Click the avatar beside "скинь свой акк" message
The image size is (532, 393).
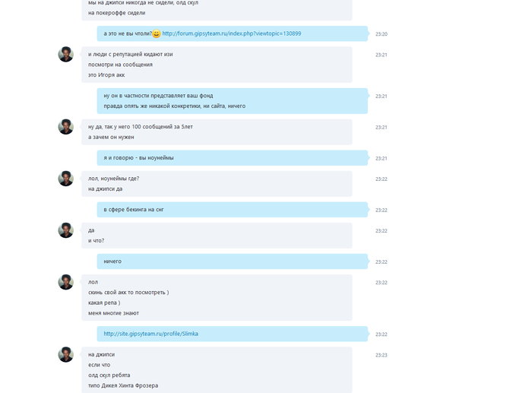tap(66, 282)
